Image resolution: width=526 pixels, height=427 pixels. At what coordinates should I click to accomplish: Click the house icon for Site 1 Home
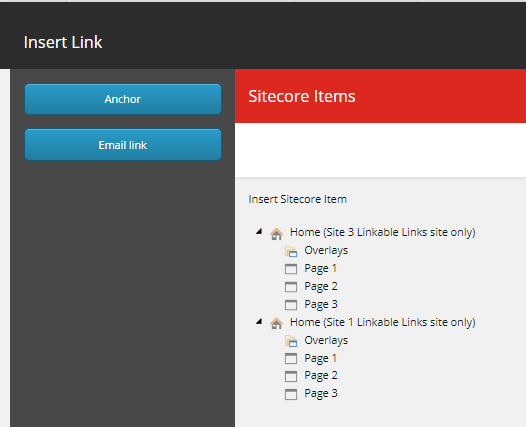click(276, 323)
